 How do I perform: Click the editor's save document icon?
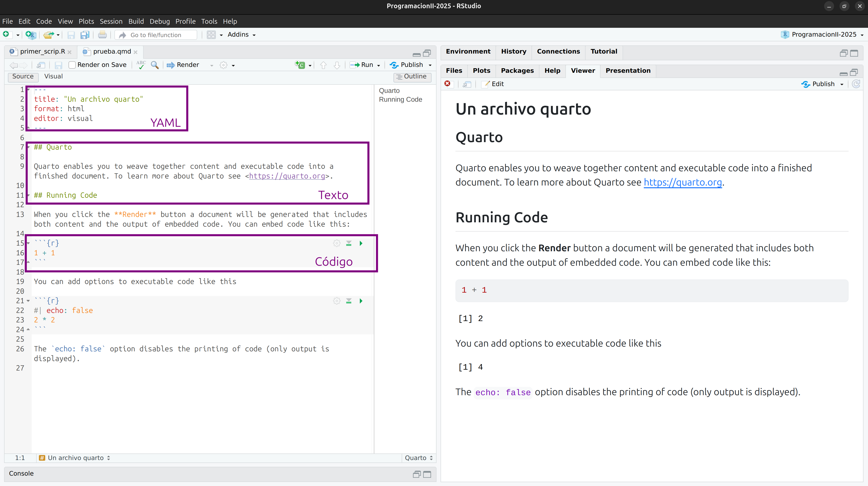pyautogui.click(x=58, y=65)
